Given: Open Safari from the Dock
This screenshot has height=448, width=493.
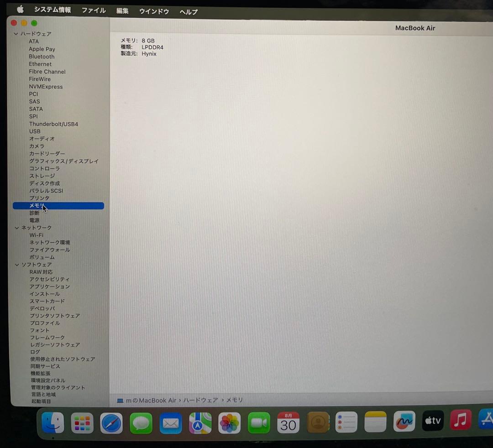Looking at the screenshot, I should tap(112, 422).
